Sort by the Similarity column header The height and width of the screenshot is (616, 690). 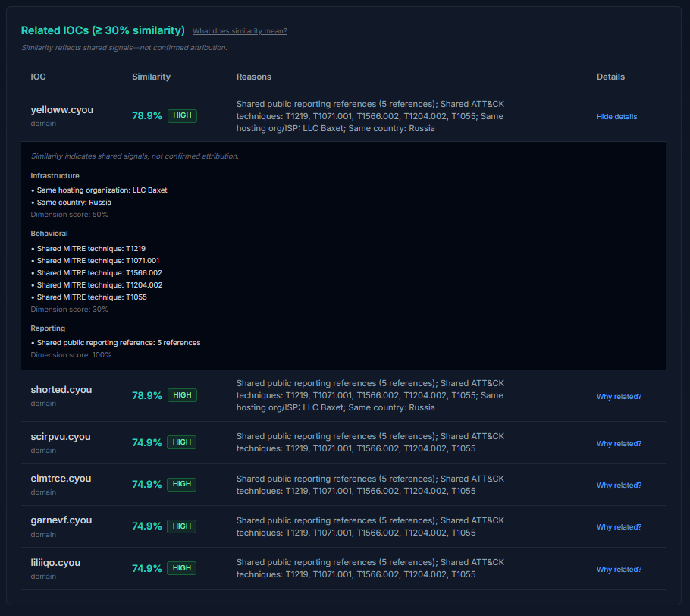[151, 77]
